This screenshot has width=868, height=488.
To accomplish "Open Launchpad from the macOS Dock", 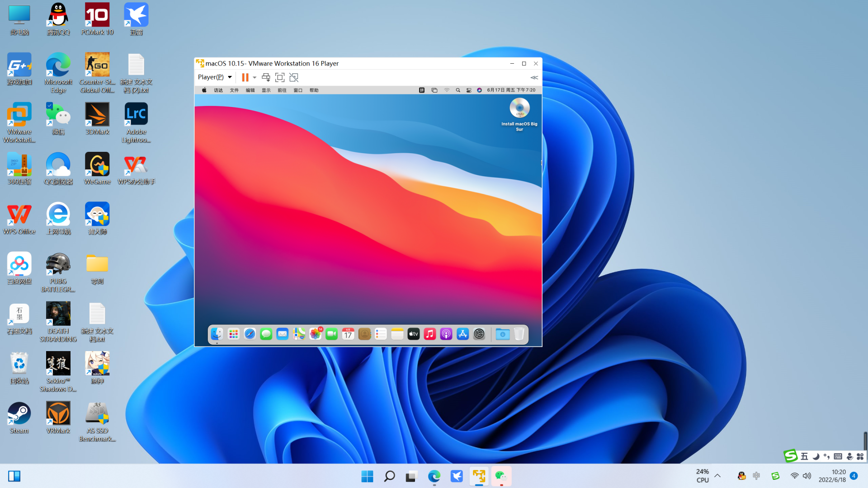I will pyautogui.click(x=234, y=334).
